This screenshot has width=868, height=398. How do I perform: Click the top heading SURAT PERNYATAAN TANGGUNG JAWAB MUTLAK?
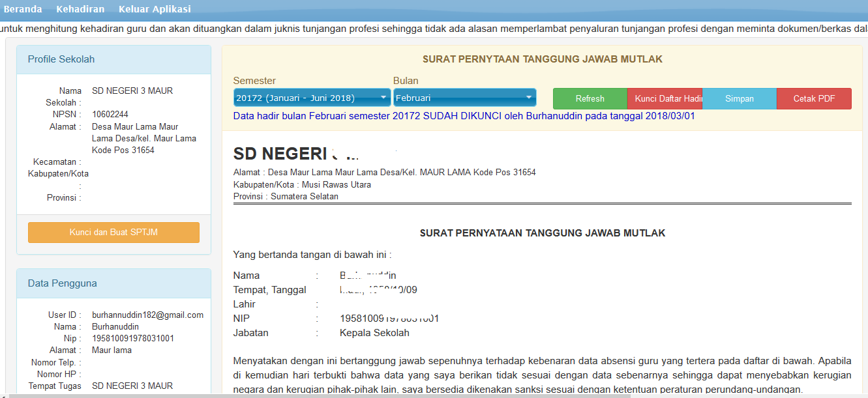543,59
